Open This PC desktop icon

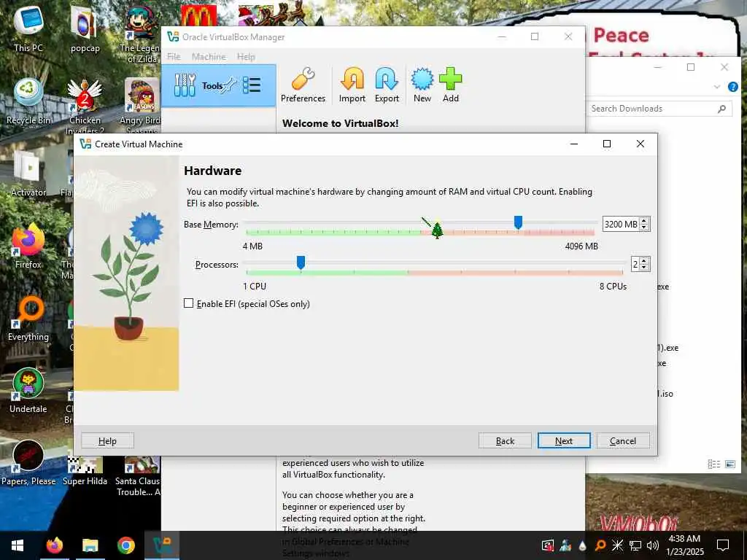click(28, 28)
